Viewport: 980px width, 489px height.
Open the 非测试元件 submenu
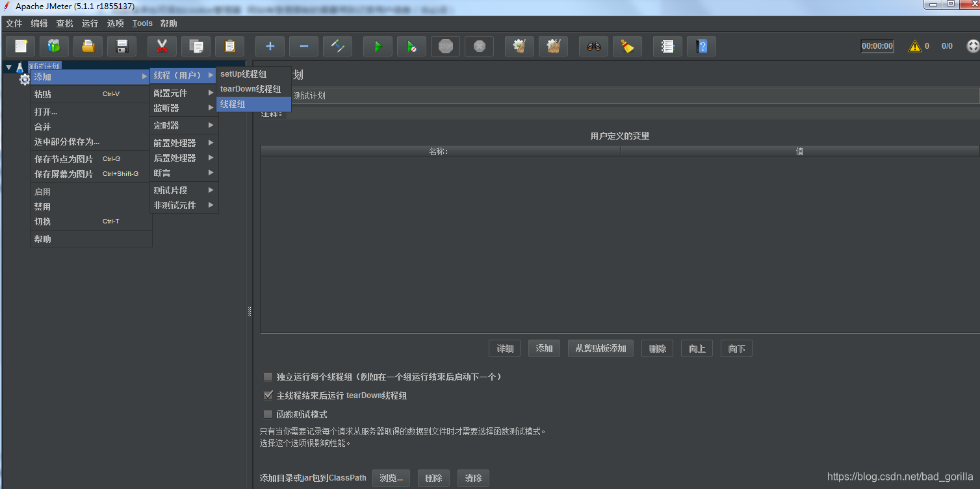(184, 205)
